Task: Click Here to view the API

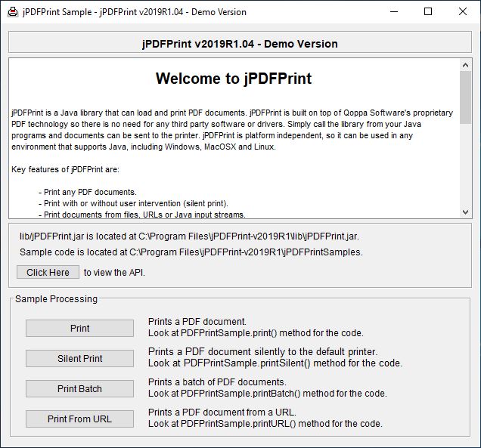Action: [x=48, y=272]
